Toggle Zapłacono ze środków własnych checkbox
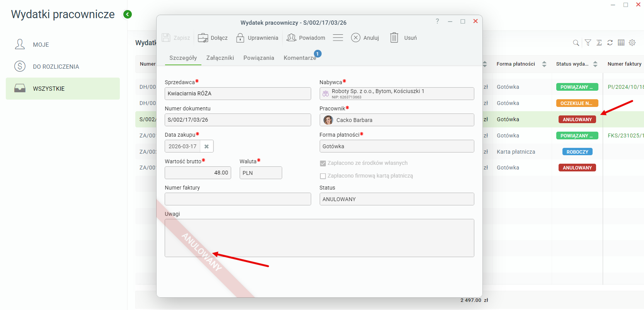The height and width of the screenshot is (310, 644). coord(323,163)
